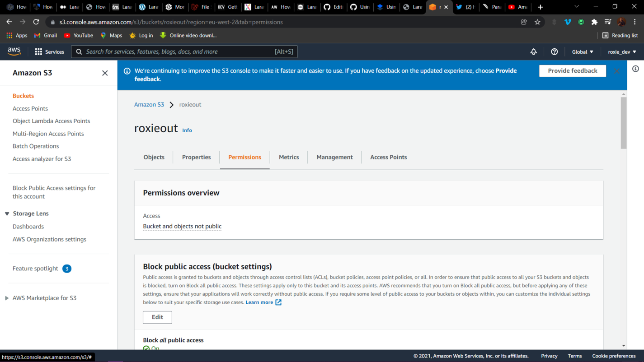644x362 pixels.
Task: Close the Amazon S3 sidebar panel
Action: (x=105, y=73)
